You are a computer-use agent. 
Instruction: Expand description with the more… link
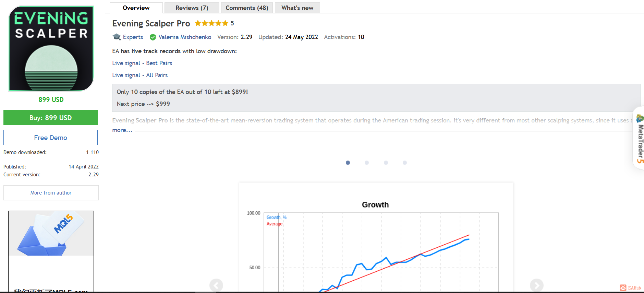click(x=122, y=130)
